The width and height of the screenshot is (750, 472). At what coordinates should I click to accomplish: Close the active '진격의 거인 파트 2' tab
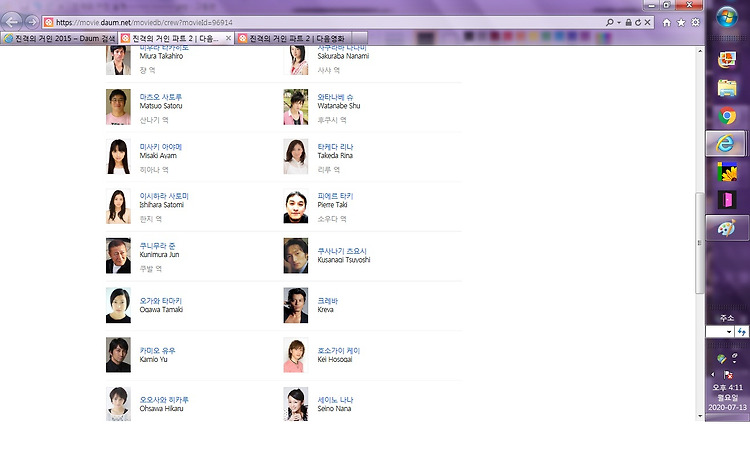coord(228,38)
